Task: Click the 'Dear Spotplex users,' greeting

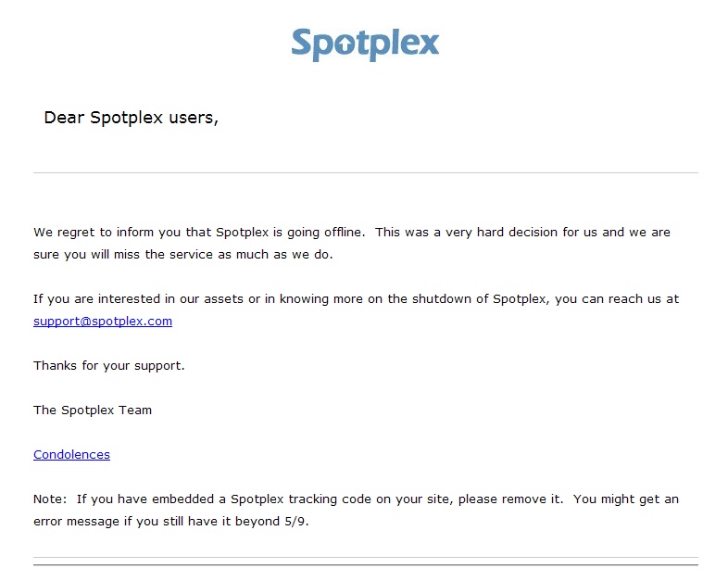Action: (131, 118)
